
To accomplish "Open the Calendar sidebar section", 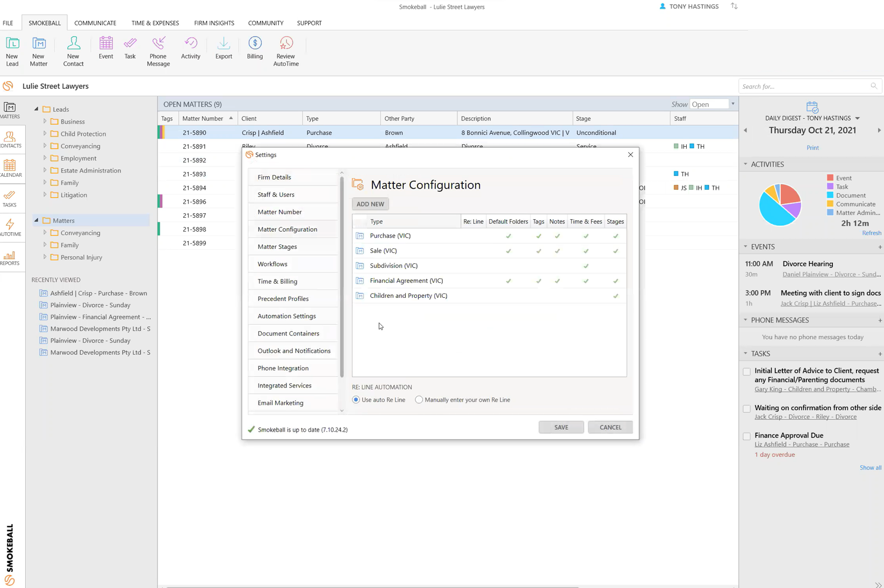I will click(10, 169).
